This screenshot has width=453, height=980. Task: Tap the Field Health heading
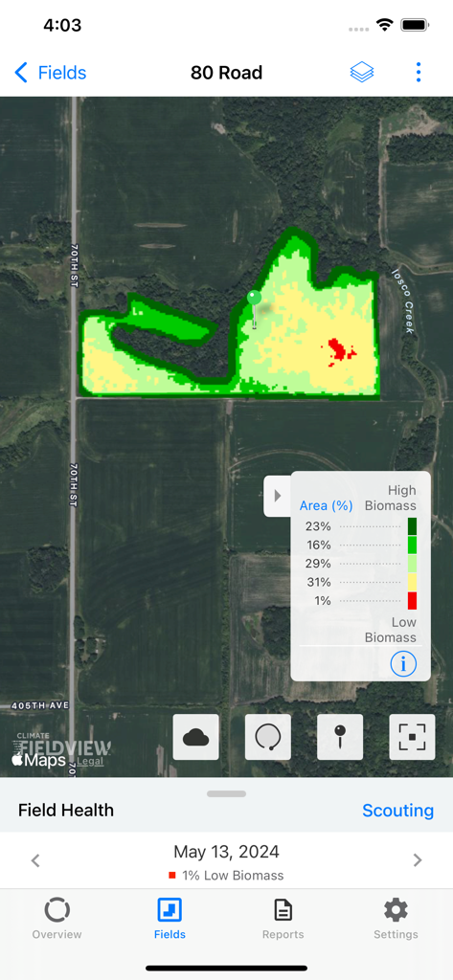click(66, 810)
